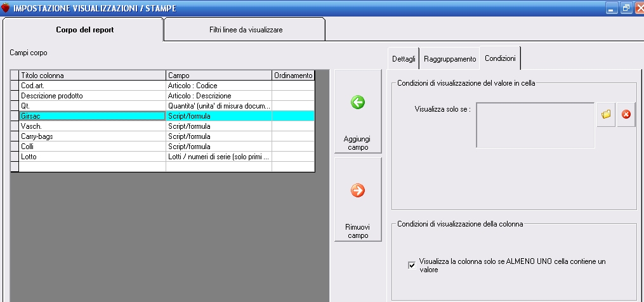Click the Script/formula cell in Carry-bags row
This screenshot has height=302, width=644.
click(x=219, y=136)
